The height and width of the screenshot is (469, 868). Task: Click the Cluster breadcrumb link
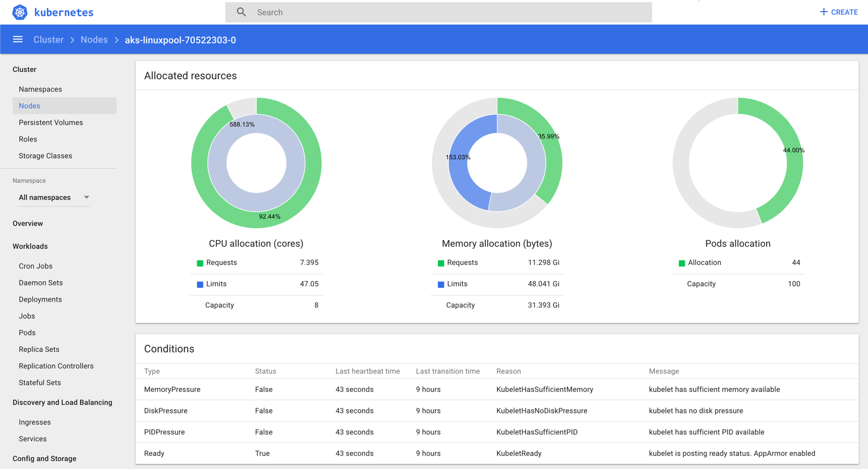[x=48, y=39]
